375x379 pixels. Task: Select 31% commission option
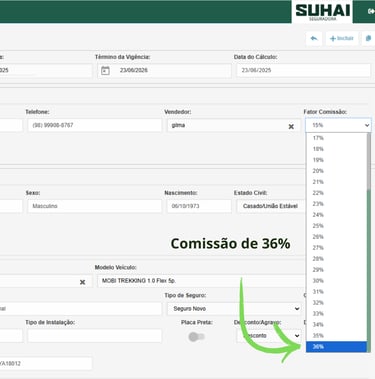tap(336, 292)
